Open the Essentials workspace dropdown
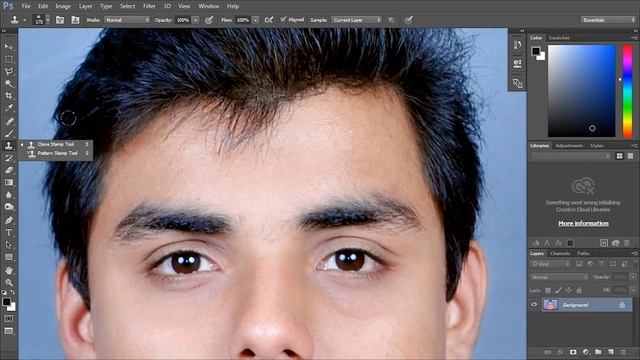This screenshot has width=640, height=360. [608, 20]
